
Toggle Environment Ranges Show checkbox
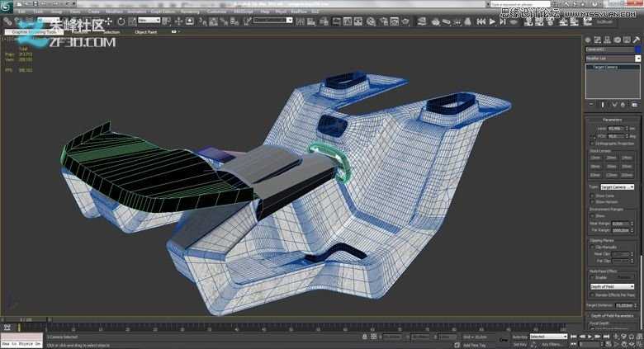(592, 216)
